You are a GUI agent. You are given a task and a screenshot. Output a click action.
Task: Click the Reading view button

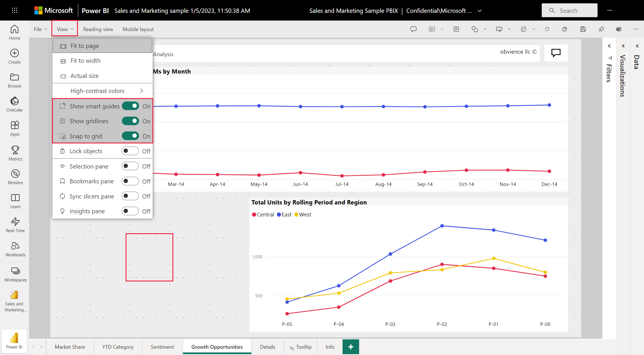[x=98, y=29]
